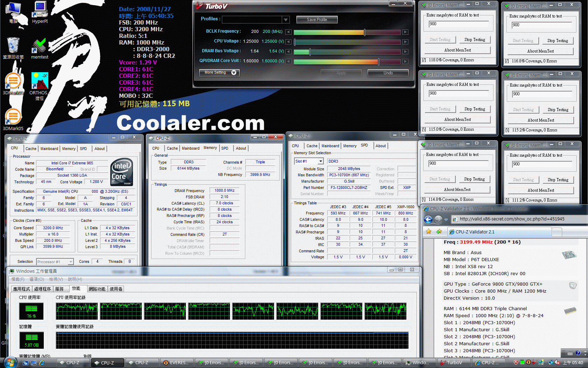Open the HyperPI desktop shortcut
Screen dimensions: 588x368
(40, 12)
